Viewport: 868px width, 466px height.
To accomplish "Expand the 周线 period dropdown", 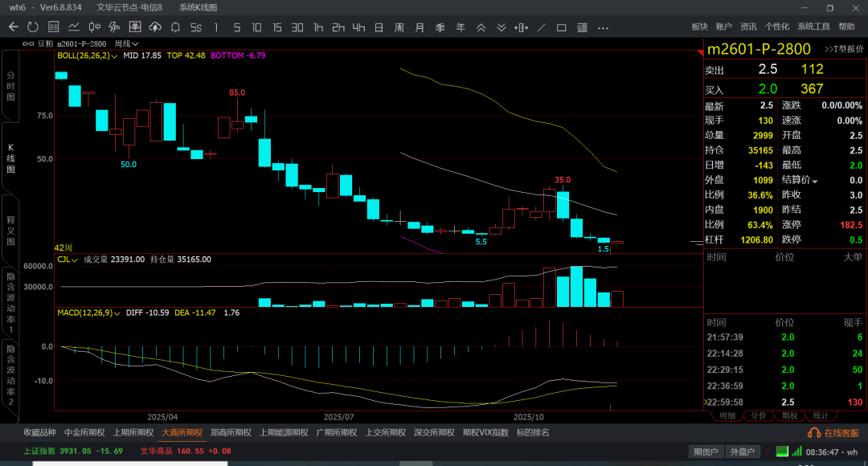I will coord(126,44).
